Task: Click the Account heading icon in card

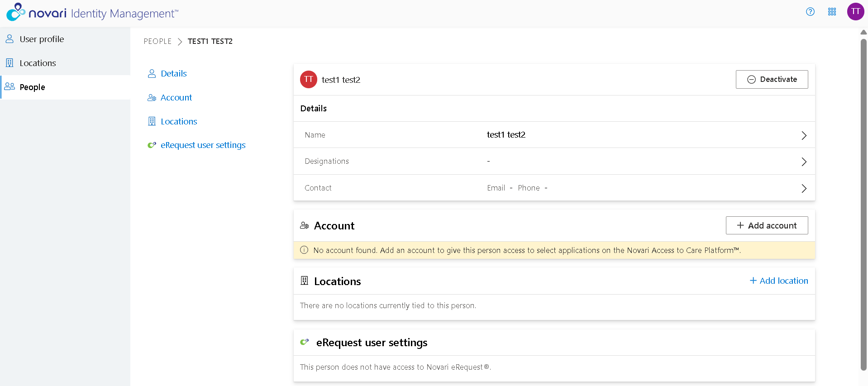Action: click(x=305, y=225)
